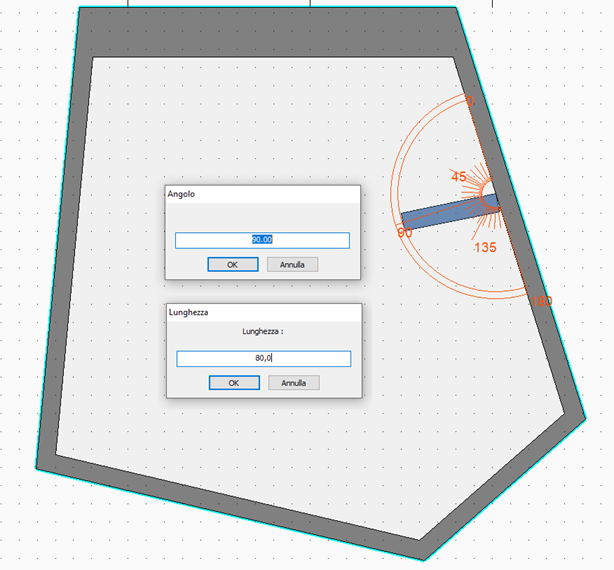Click the 180 degree protractor label
The width and height of the screenshot is (614, 570).
click(542, 301)
